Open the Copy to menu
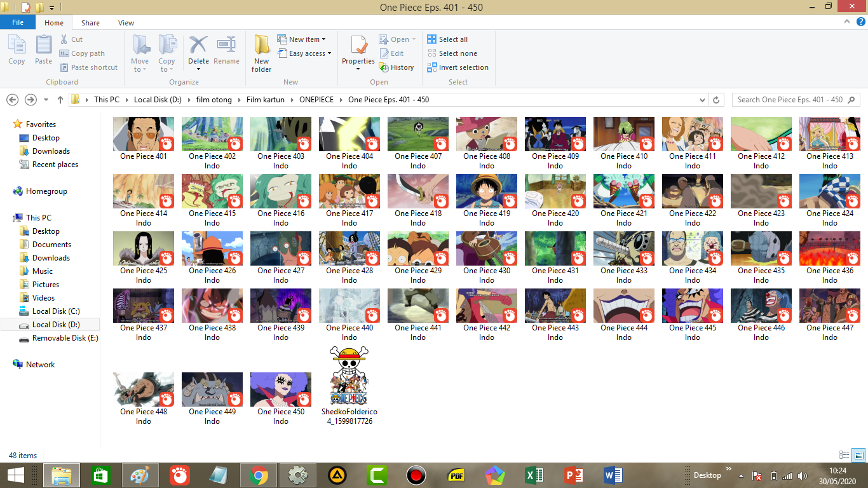This screenshot has height=488, width=868. (166, 53)
